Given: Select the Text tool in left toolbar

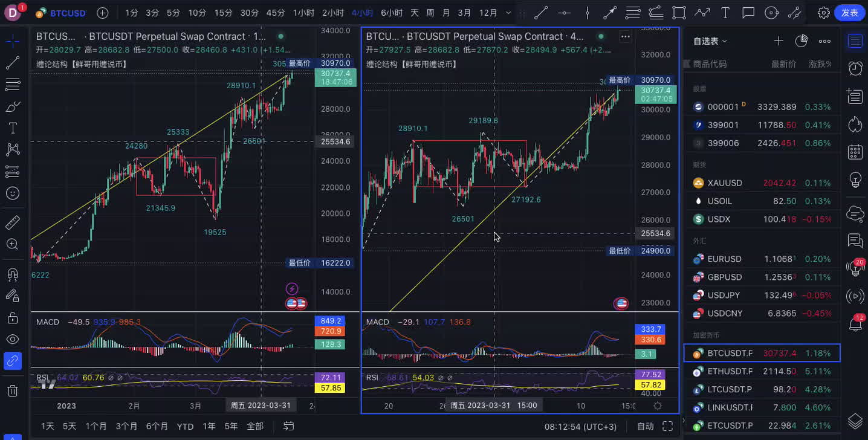Looking at the screenshot, I should click(x=12, y=128).
